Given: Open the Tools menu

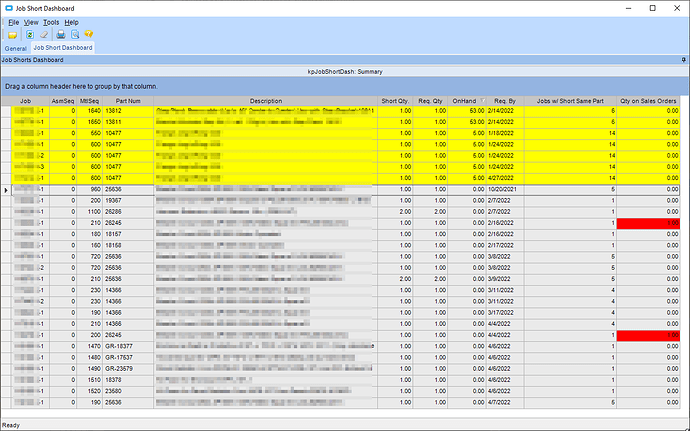Looking at the screenshot, I should [51, 22].
